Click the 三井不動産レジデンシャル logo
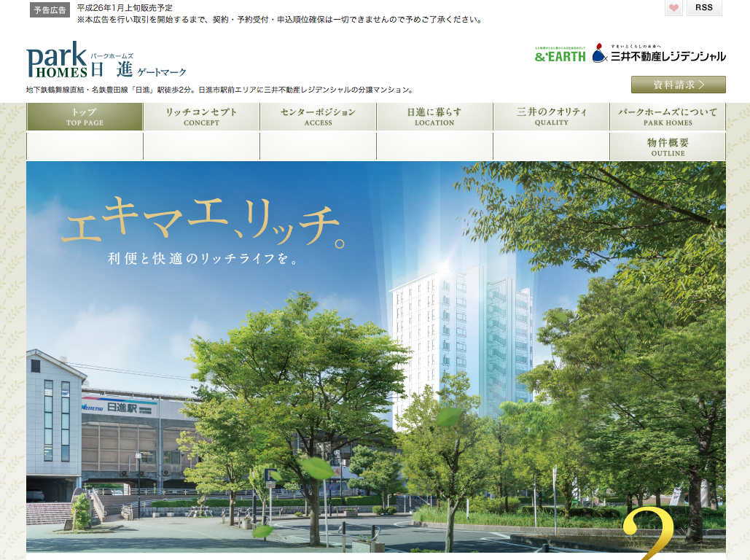This screenshot has height=560, width=750. (659, 54)
